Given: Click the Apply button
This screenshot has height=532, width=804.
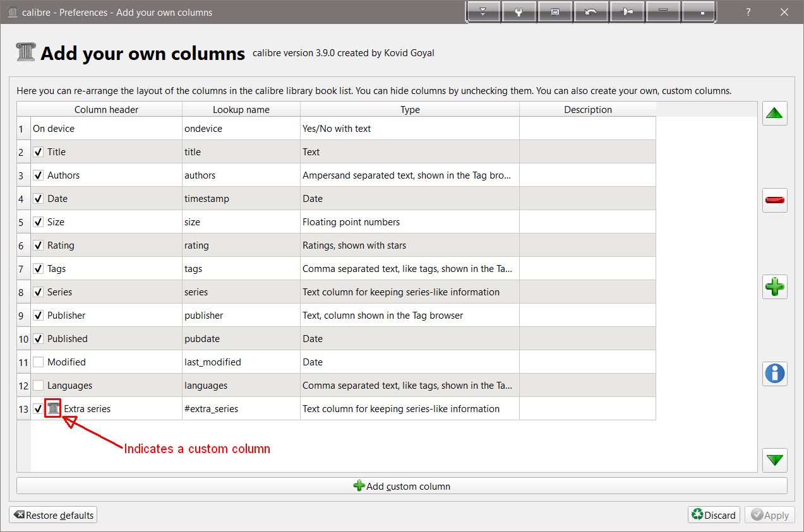Looking at the screenshot, I should coord(770,515).
